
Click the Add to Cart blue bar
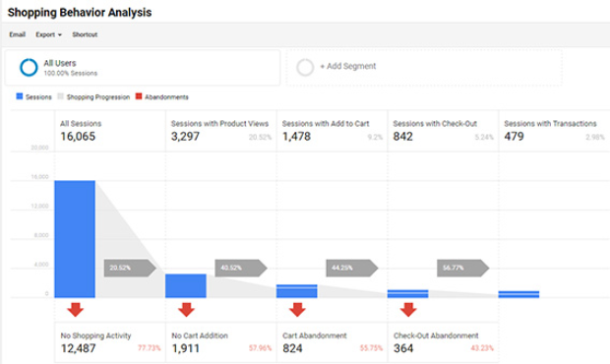coord(297,291)
